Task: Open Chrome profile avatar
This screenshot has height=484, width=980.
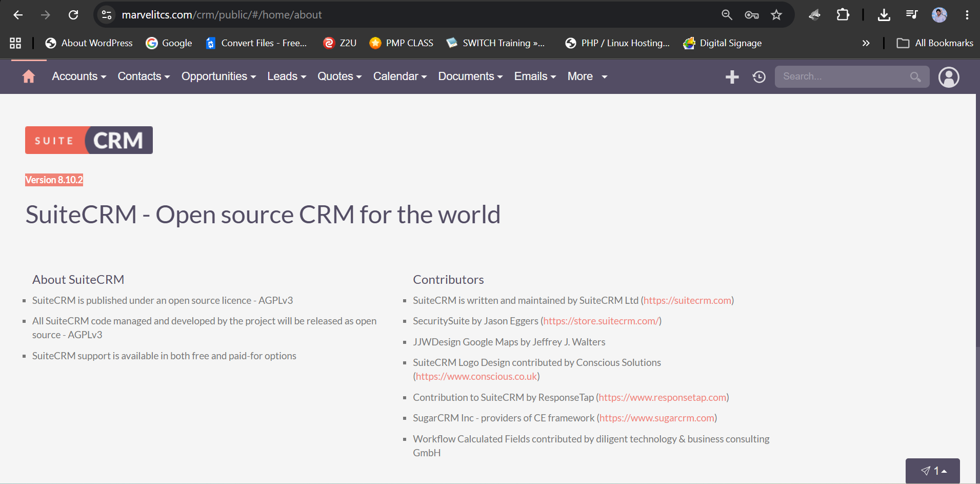Action: [x=939, y=15]
